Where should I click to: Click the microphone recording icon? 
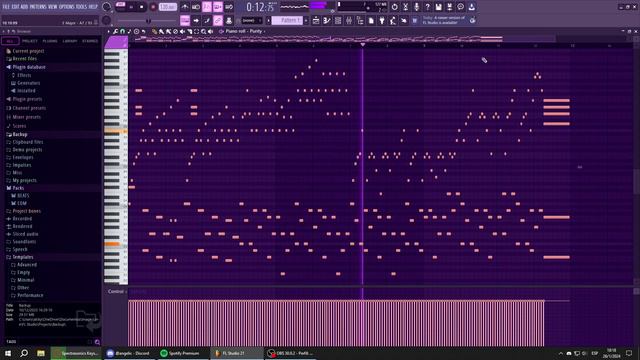point(416,7)
